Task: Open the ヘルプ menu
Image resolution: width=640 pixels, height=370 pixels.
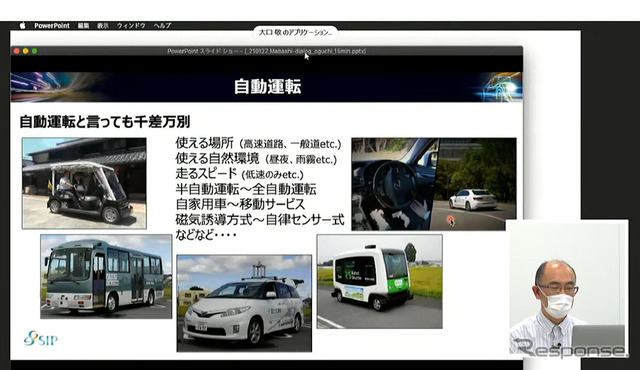Action: click(x=162, y=25)
